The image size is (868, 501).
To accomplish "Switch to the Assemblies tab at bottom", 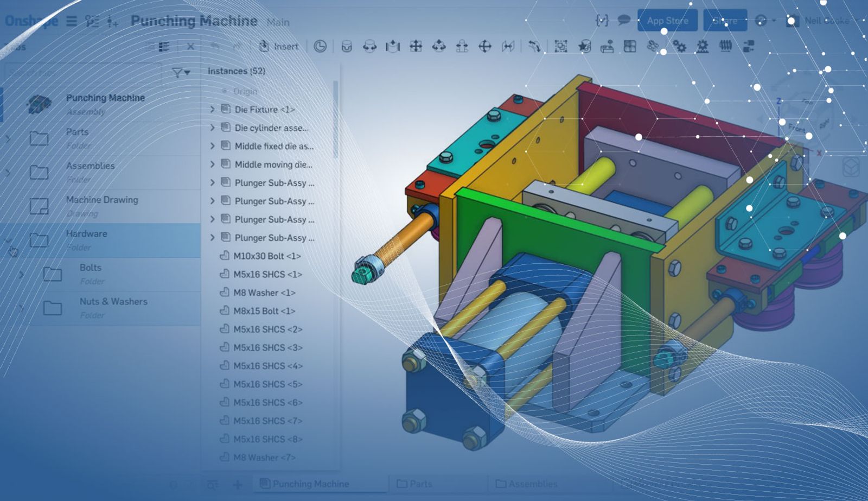I will tap(526, 484).
